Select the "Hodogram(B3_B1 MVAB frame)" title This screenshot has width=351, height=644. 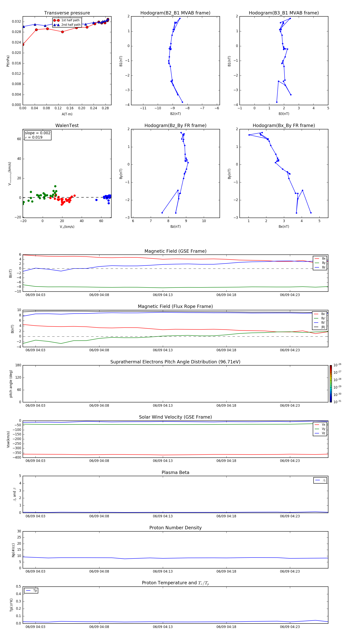[x=284, y=13]
